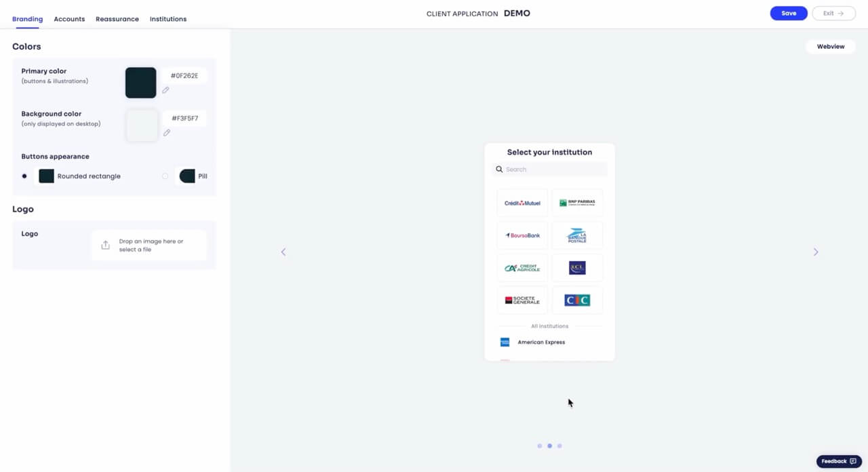The image size is (868, 472).
Task: Select Crédit Agricole institution logo
Action: [x=522, y=268]
